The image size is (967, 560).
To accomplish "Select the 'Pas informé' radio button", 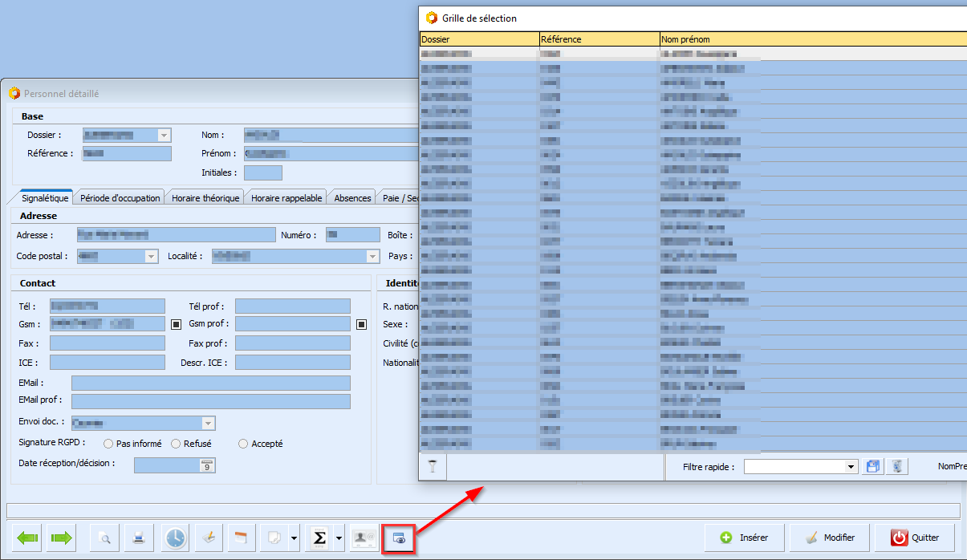I will coord(108,444).
